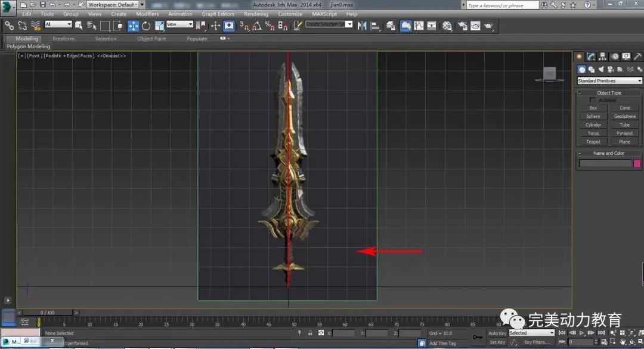Click Select and Manipulate icon
The height and width of the screenshot is (349, 644).
(x=216, y=26)
